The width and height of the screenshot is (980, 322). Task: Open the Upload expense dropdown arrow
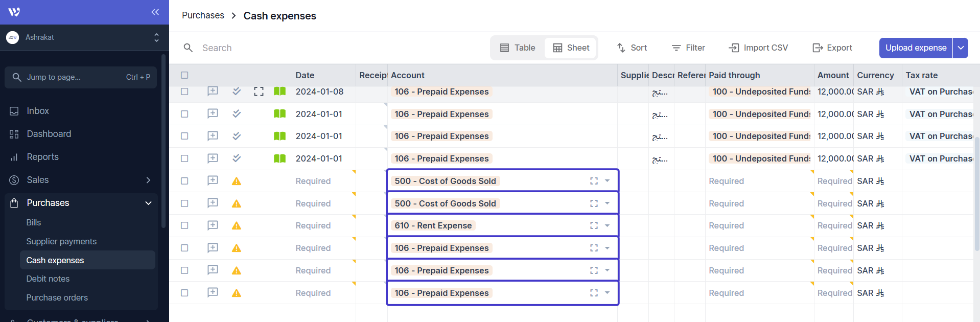tap(961, 48)
